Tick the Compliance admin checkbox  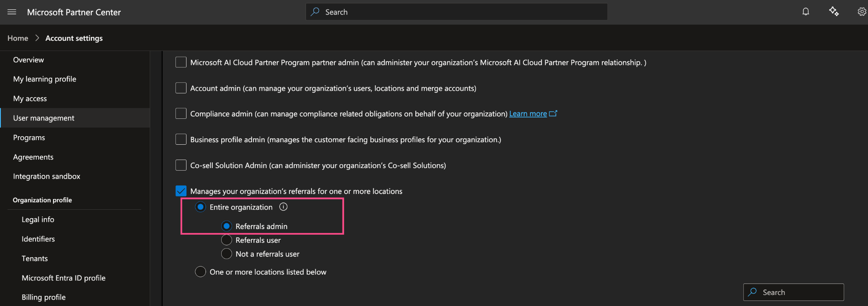pos(181,114)
